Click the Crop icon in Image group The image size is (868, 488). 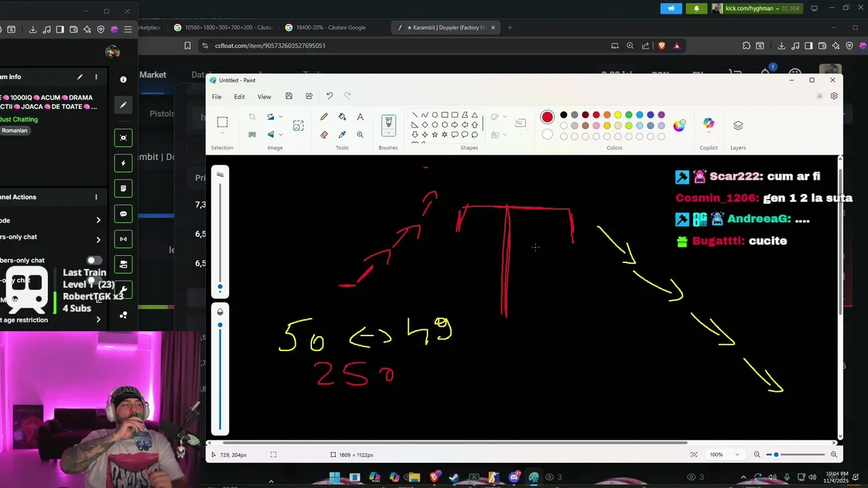pos(252,117)
